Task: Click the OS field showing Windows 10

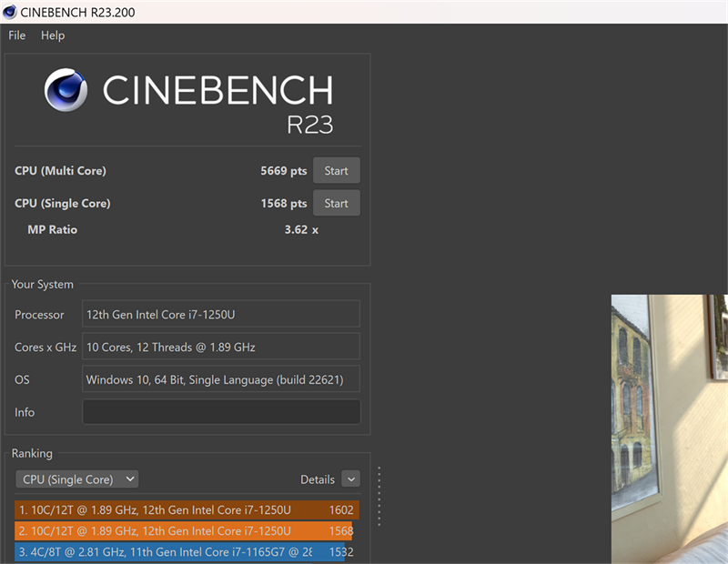Action: (x=221, y=378)
